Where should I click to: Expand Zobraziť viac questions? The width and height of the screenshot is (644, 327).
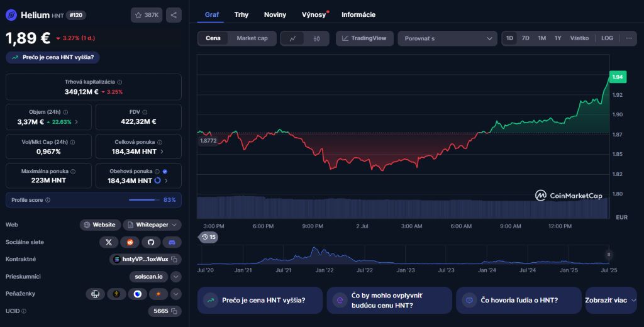click(611, 301)
